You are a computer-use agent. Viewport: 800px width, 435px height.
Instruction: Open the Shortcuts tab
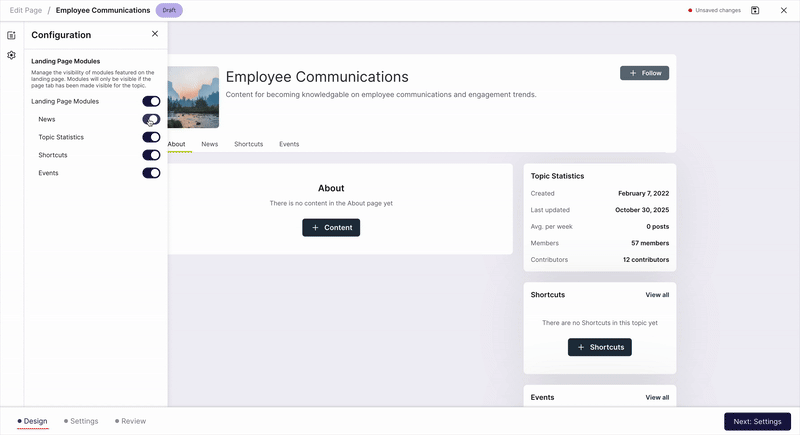(x=248, y=144)
